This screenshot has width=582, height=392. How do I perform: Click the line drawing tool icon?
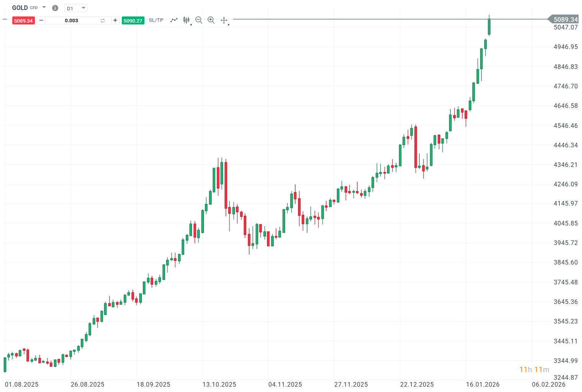tap(174, 20)
